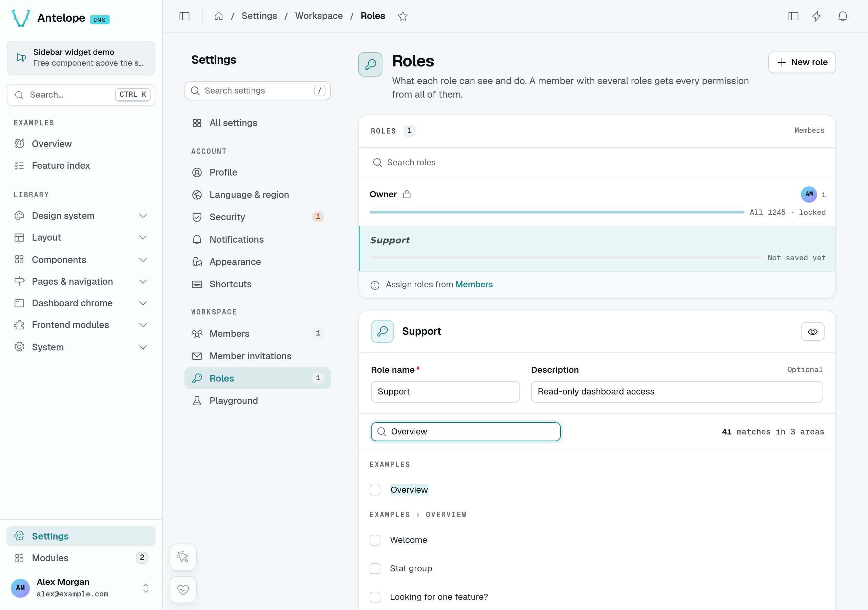Image resolution: width=868 pixels, height=610 pixels.
Task: Check the Welcome permission checkbox
Action: click(x=375, y=540)
